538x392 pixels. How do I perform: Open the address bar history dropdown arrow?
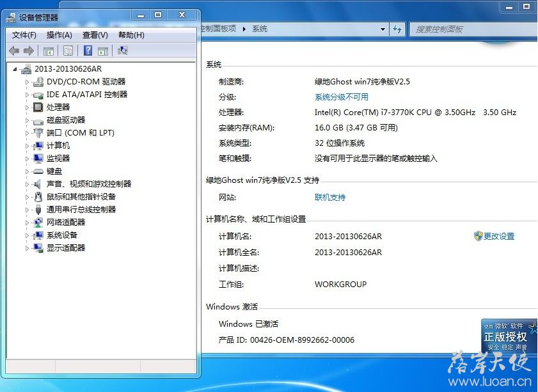coord(383,29)
